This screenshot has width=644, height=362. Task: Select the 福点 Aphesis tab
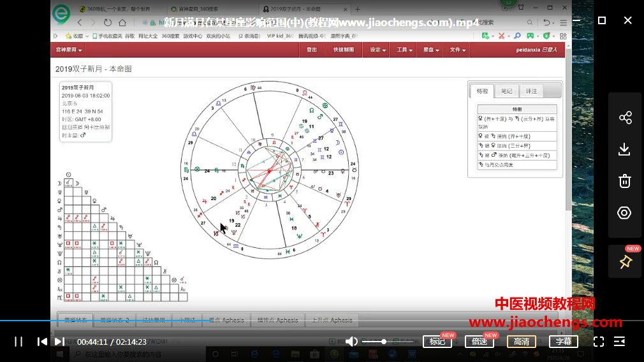226,320
